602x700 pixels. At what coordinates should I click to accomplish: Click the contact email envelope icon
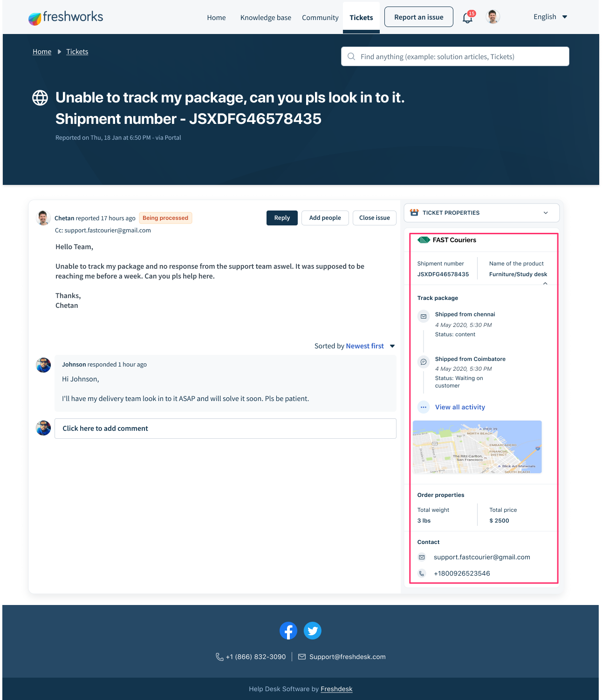point(422,557)
